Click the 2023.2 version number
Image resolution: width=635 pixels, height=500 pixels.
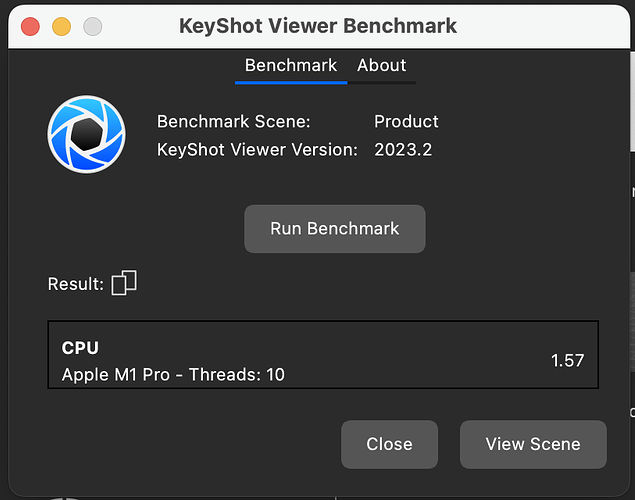403,150
